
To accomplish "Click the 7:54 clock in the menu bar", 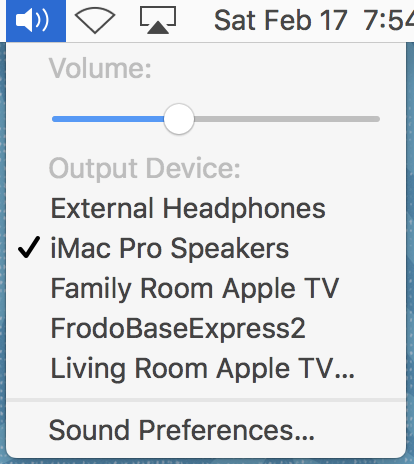I will click(388, 21).
